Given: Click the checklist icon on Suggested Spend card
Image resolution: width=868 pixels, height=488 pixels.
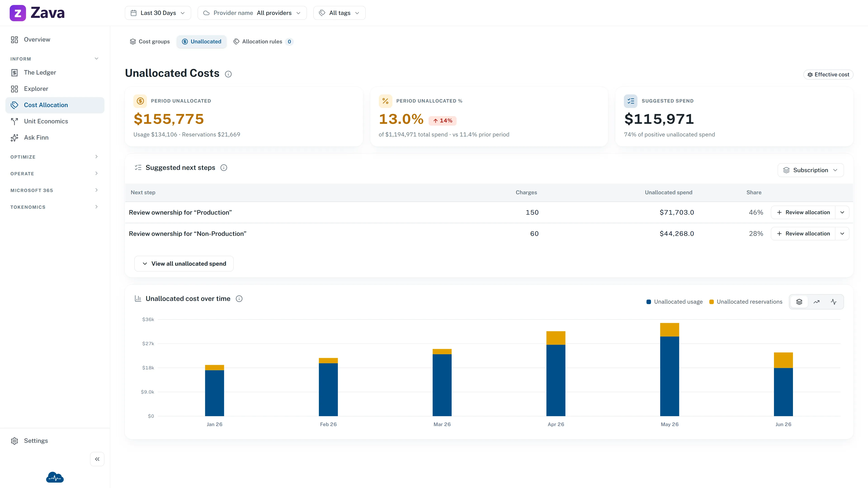Looking at the screenshot, I should point(630,101).
